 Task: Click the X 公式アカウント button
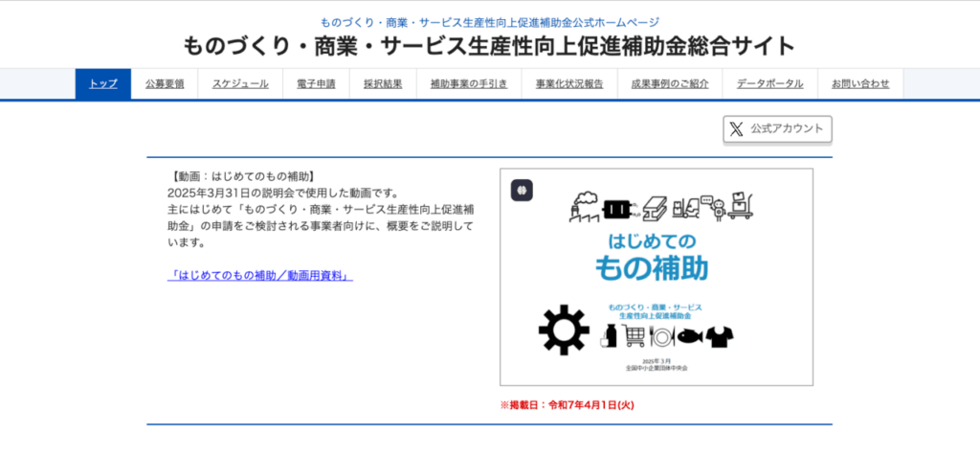coord(777,129)
